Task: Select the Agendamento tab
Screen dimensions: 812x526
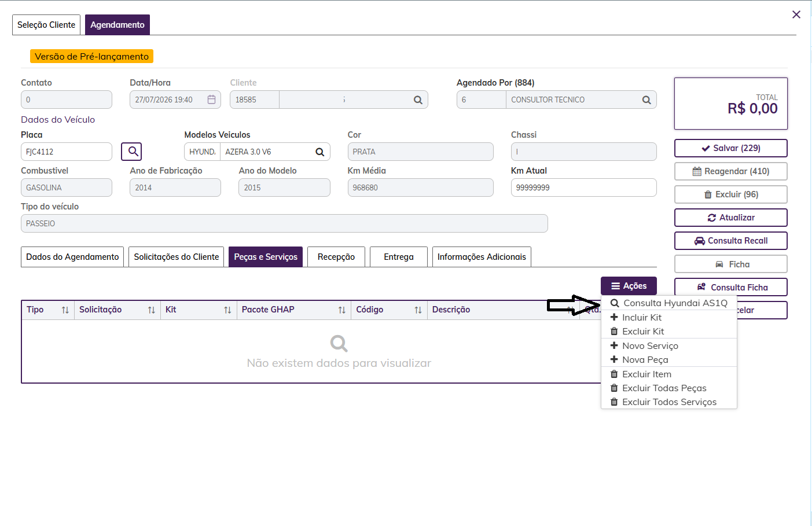Action: coord(117,25)
